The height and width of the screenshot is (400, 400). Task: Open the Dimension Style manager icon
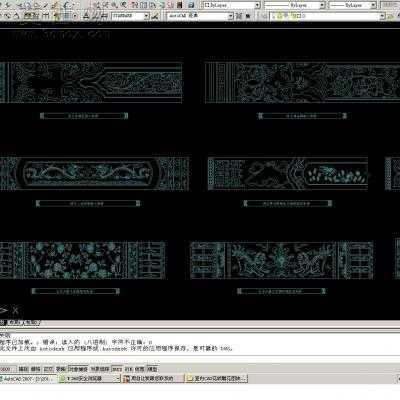(x=156, y=16)
